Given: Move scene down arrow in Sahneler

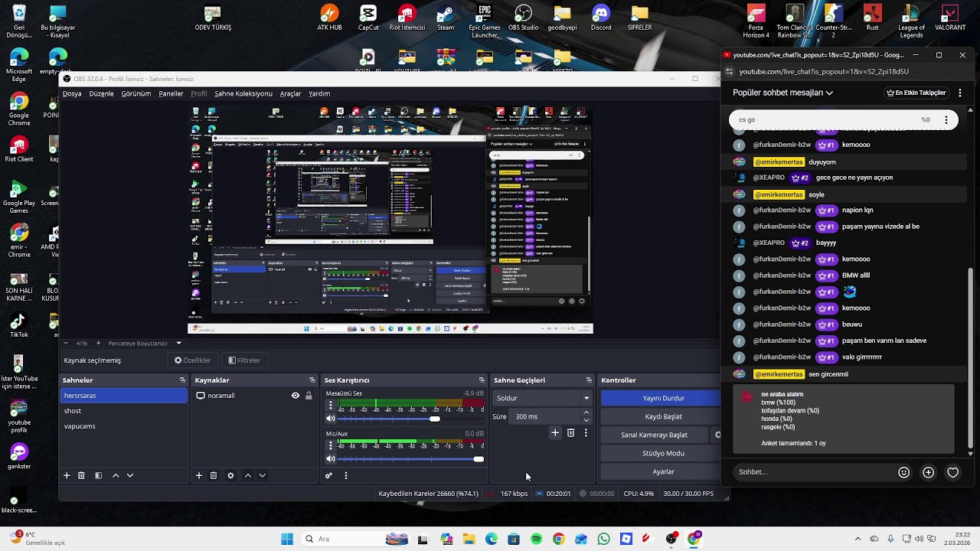Looking at the screenshot, I should click(x=130, y=475).
